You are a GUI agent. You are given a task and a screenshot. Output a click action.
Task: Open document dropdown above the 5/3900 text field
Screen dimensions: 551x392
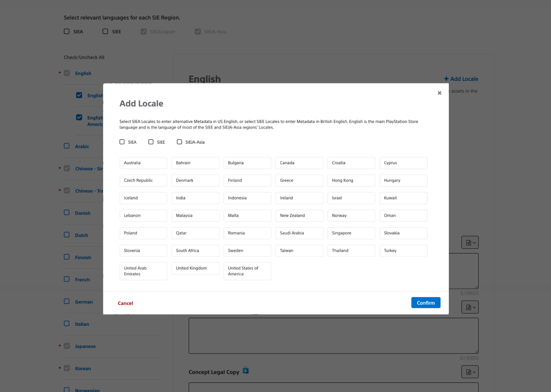point(470,242)
